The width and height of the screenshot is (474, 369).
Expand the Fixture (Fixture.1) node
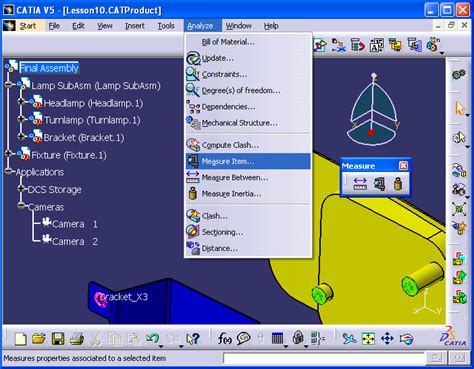pyautogui.click(x=8, y=153)
